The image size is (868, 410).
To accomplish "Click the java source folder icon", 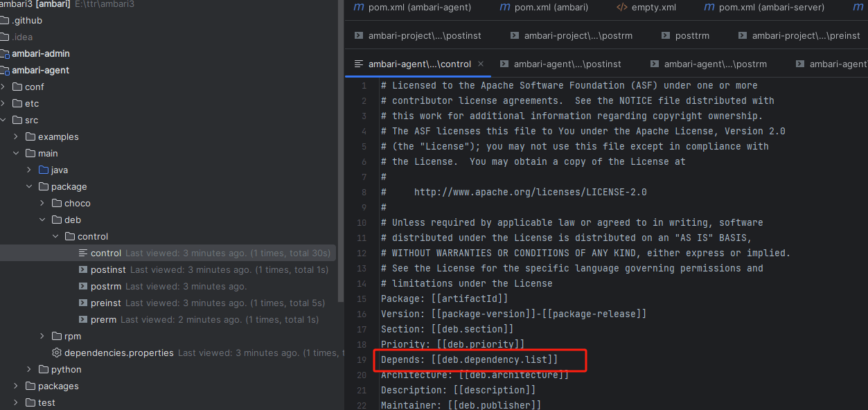I will point(44,170).
